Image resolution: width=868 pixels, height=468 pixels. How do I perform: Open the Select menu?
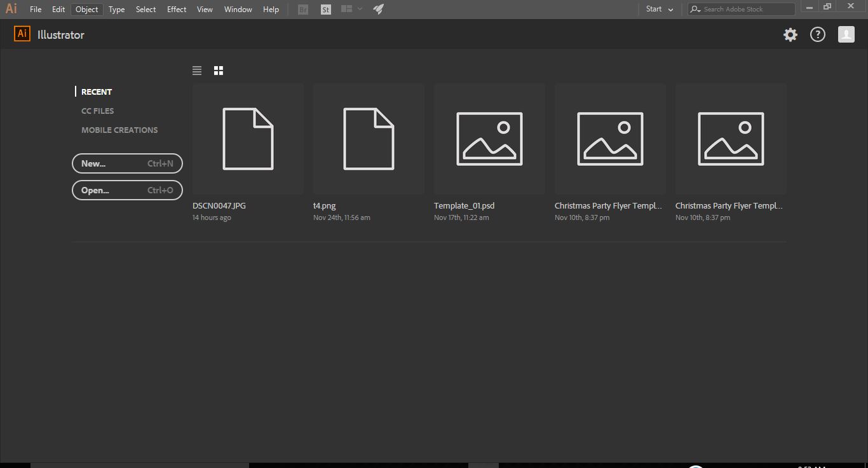pyautogui.click(x=146, y=10)
